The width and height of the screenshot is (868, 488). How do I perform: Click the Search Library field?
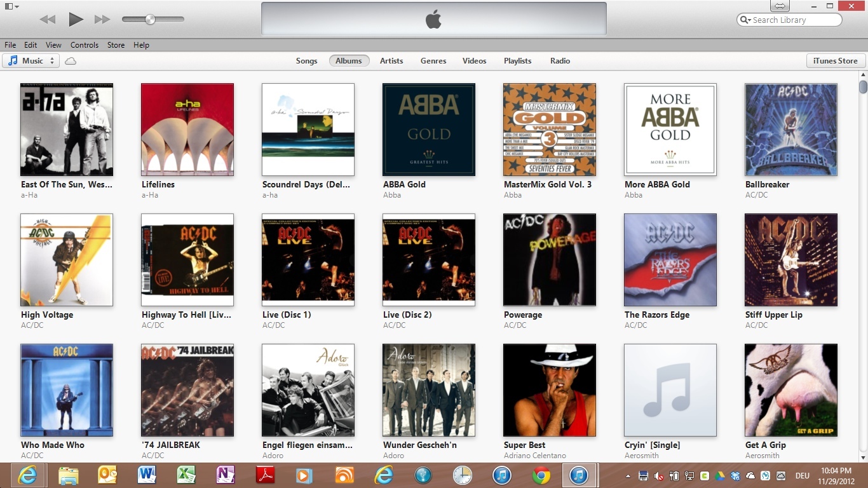[x=789, y=20]
